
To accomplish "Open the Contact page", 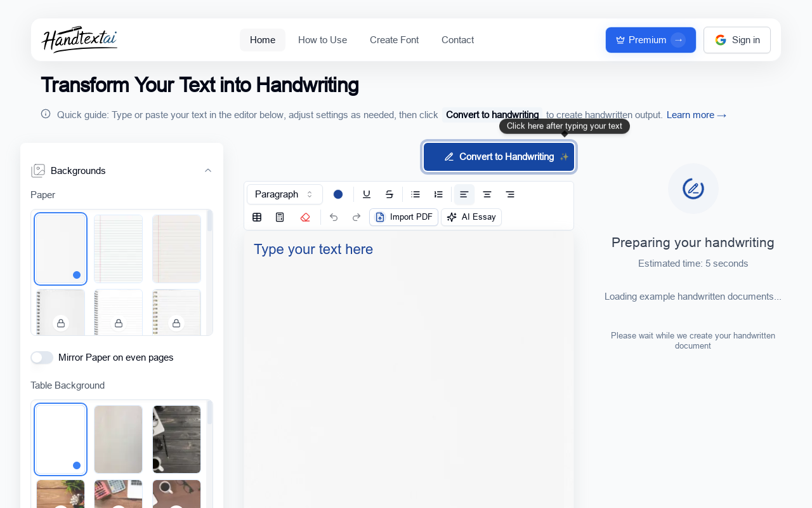I will click(x=457, y=40).
